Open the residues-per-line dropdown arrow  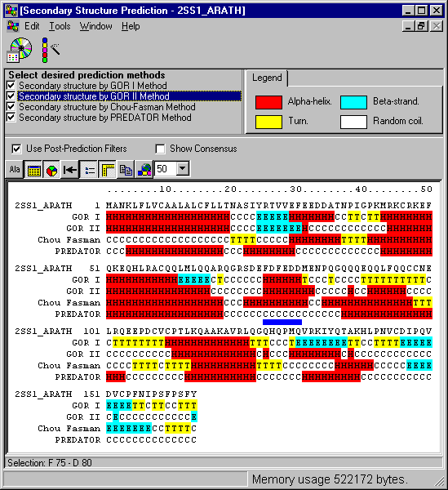(183, 169)
